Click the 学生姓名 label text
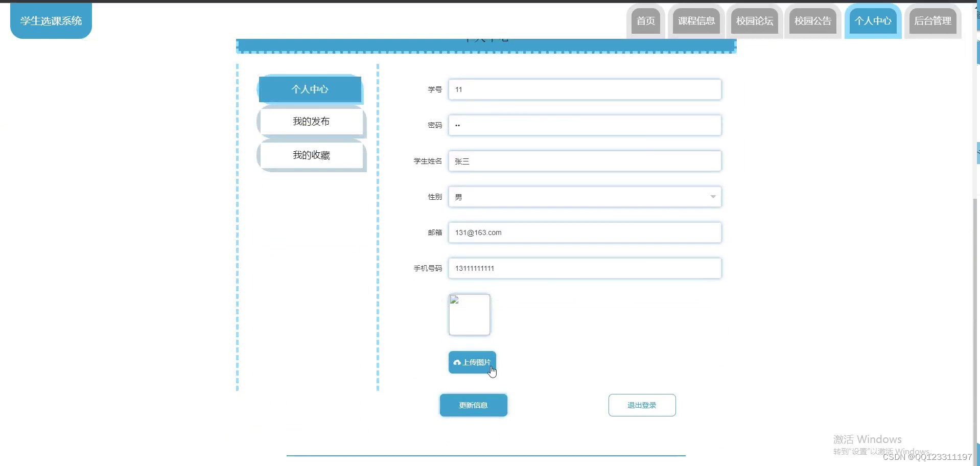The height and width of the screenshot is (466, 980). (x=428, y=161)
